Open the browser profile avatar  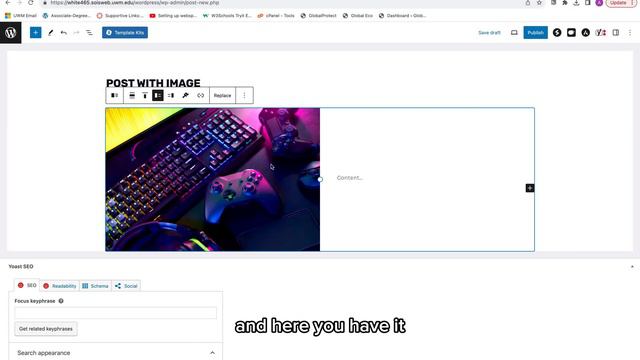pos(599,2)
